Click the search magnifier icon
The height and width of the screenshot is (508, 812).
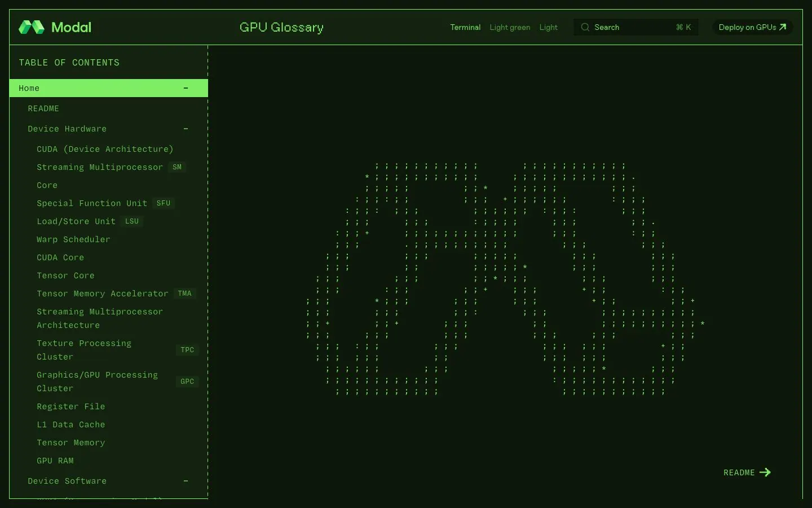pos(585,27)
